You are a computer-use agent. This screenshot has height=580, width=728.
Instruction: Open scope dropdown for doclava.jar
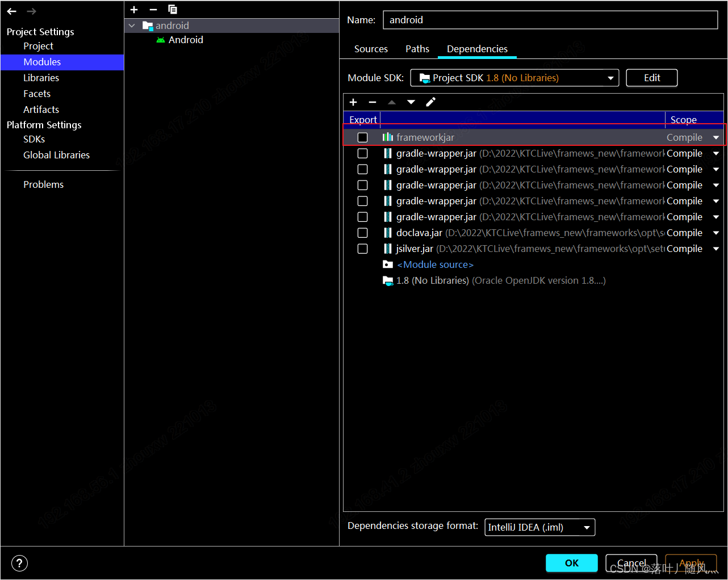pos(716,233)
